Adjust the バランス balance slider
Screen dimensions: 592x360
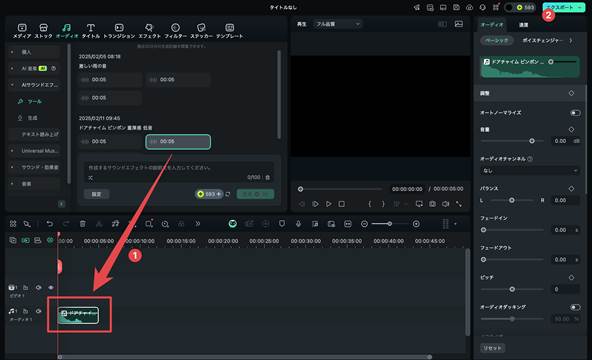click(512, 200)
